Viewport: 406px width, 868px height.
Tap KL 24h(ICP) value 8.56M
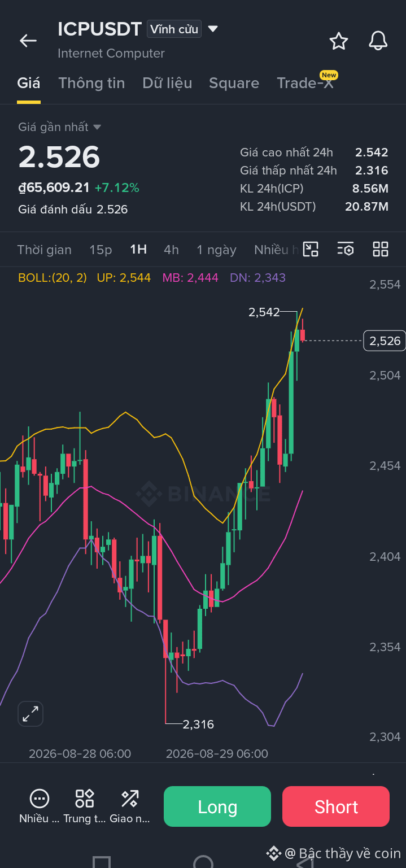370,189
